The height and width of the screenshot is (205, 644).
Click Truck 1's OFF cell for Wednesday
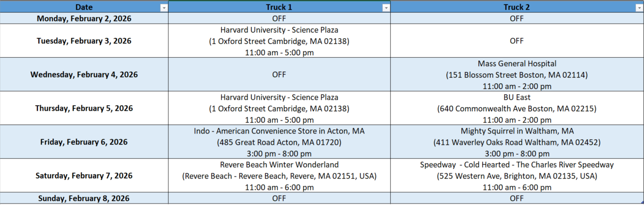(279, 74)
